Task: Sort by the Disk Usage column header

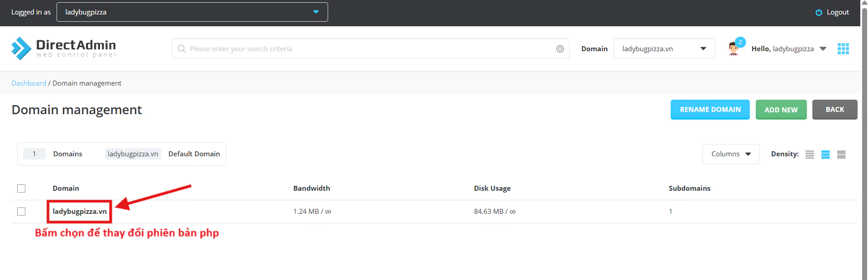Action: click(492, 188)
